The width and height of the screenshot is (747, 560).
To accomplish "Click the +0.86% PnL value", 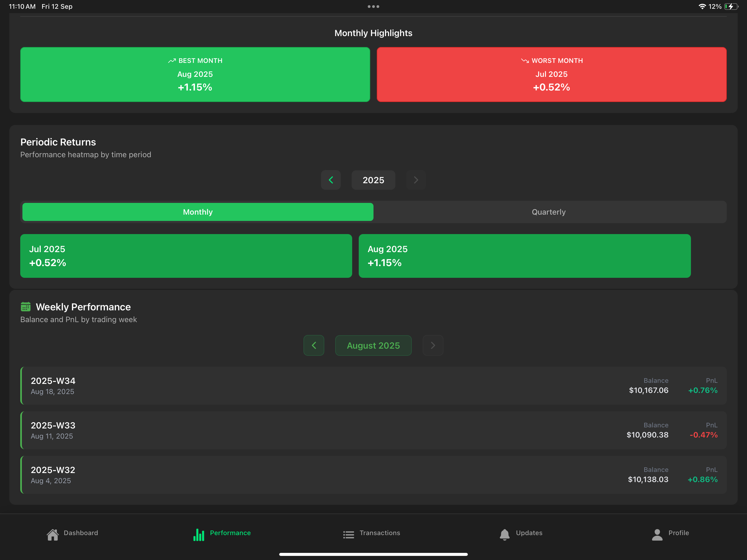I will [703, 480].
